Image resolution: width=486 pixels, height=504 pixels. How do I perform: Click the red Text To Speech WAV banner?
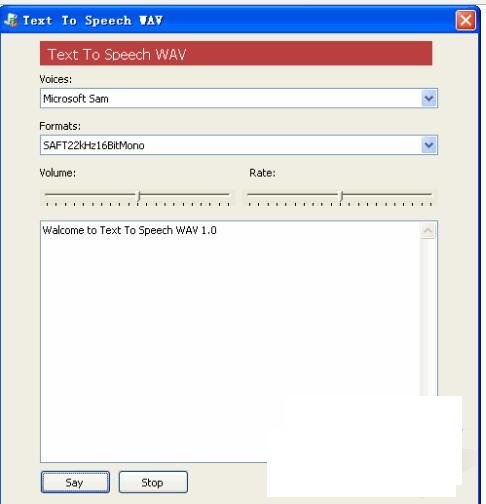click(236, 53)
